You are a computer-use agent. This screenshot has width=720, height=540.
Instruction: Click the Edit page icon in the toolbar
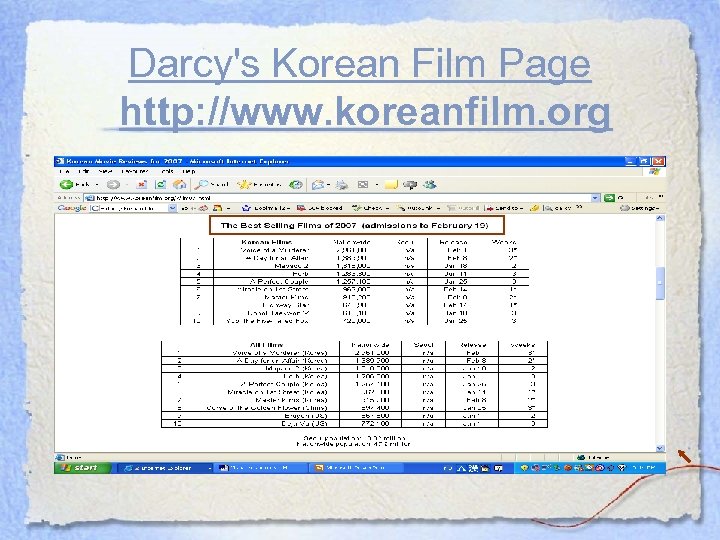click(x=363, y=185)
